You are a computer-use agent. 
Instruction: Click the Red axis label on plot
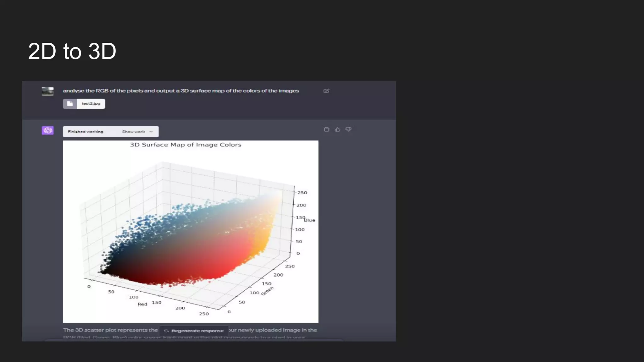point(142,304)
